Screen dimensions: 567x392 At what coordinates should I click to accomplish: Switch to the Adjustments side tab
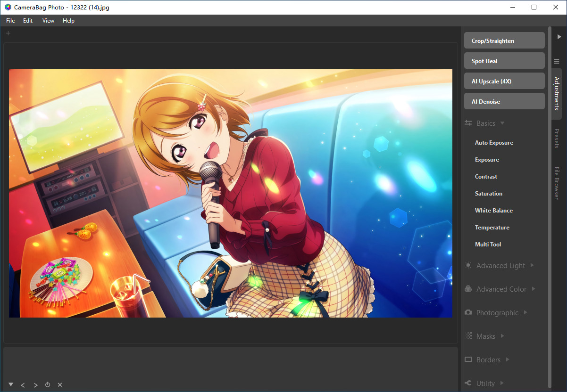(557, 94)
